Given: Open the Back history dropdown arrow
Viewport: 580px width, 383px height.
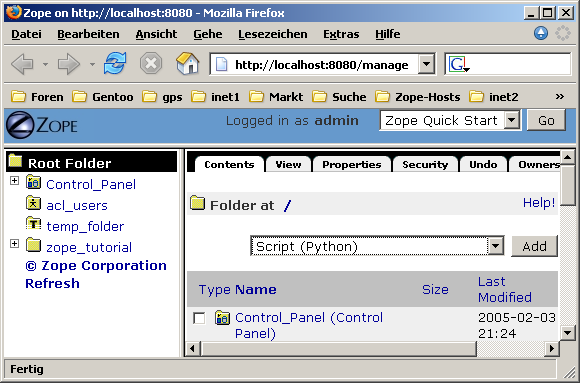Looking at the screenshot, I should point(45,64).
